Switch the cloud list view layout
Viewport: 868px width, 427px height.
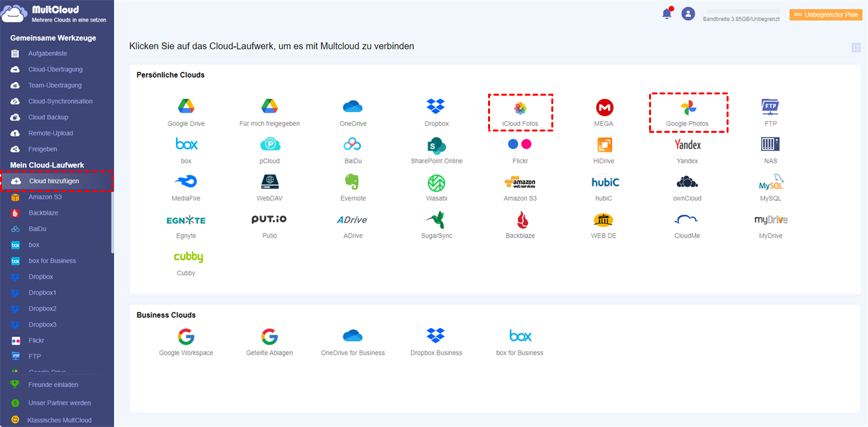coord(856,48)
